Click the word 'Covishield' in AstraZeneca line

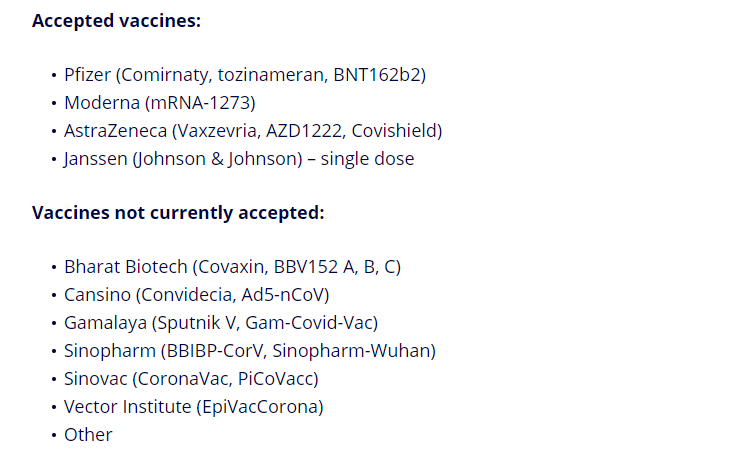394,131
